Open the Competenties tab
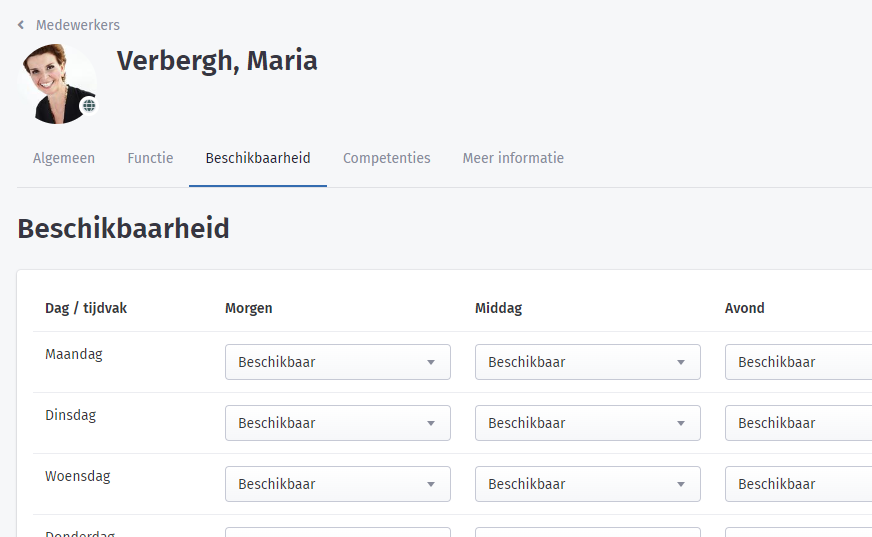The image size is (872, 537). tap(387, 158)
